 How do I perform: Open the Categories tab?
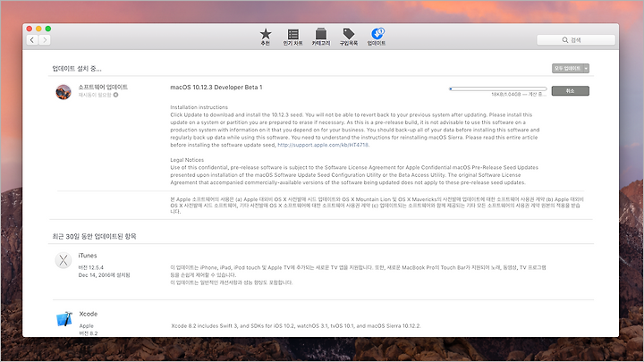[321, 37]
